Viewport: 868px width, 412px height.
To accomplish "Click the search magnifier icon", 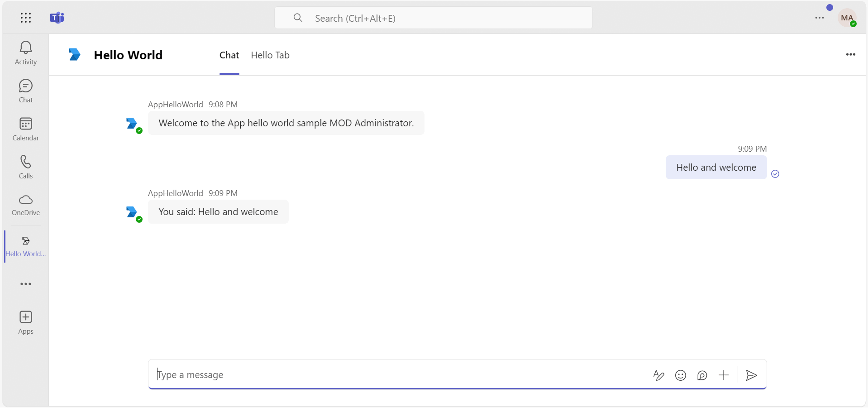I will (298, 18).
